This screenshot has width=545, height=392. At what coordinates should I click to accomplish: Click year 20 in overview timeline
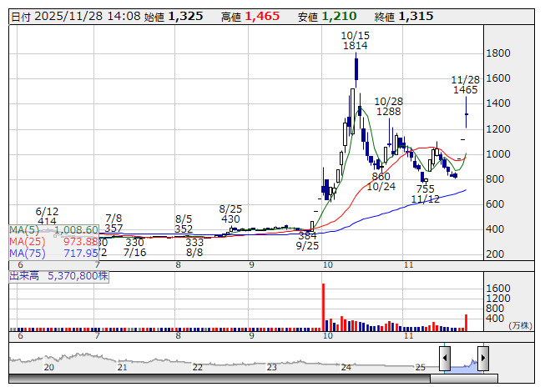pos(49,367)
